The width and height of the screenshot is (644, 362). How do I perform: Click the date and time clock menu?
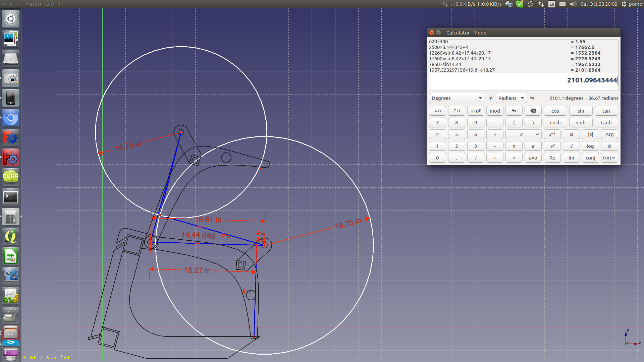coord(599,4)
